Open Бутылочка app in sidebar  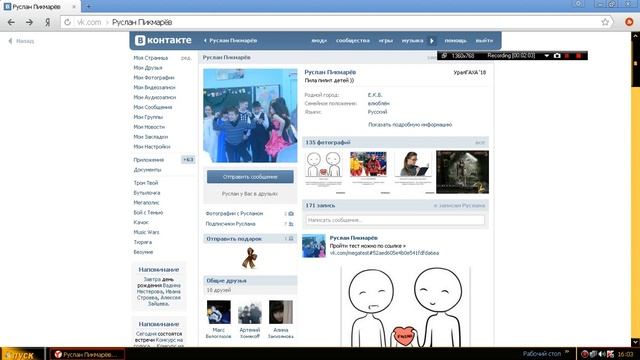coord(147,193)
